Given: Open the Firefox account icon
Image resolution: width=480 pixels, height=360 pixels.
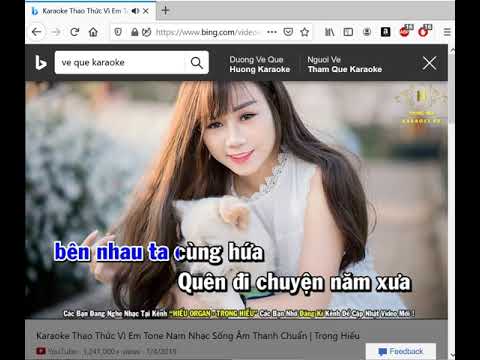Looking at the screenshot, I should [x=367, y=32].
